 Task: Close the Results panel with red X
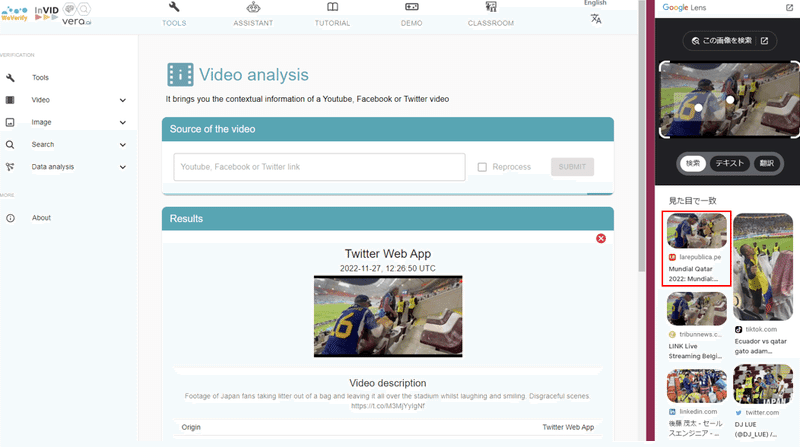click(x=601, y=238)
